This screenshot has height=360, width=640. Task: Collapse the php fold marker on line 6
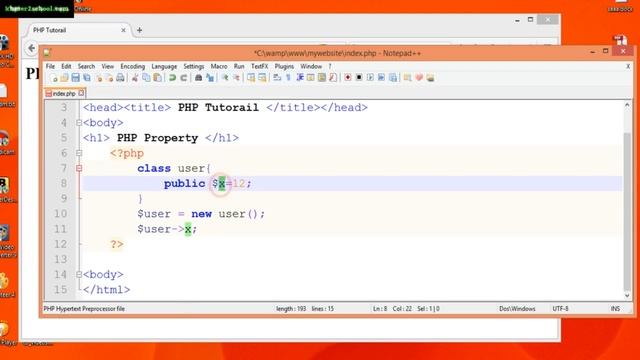click(x=79, y=153)
